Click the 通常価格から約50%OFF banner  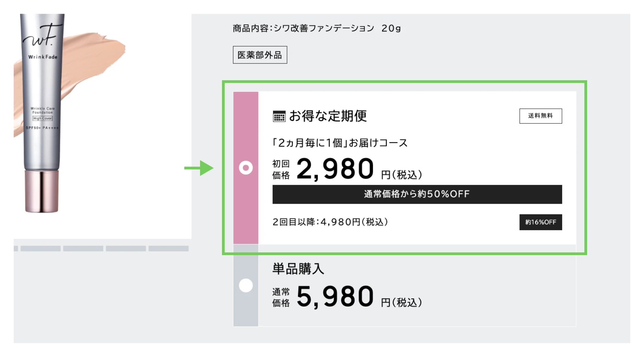click(417, 194)
